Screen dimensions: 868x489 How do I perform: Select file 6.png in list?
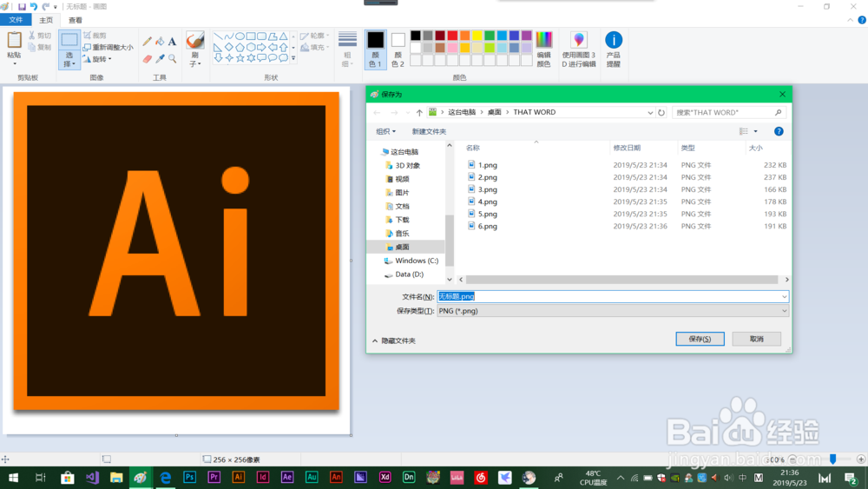point(487,226)
